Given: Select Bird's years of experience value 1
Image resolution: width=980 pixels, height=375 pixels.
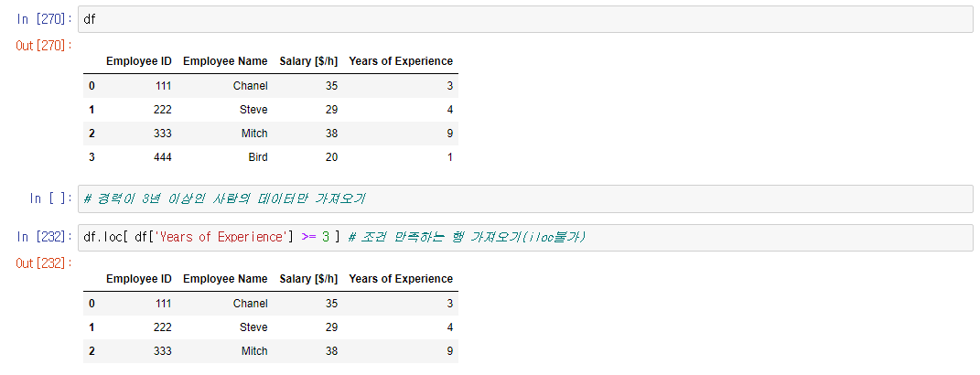Looking at the screenshot, I should (x=450, y=157).
